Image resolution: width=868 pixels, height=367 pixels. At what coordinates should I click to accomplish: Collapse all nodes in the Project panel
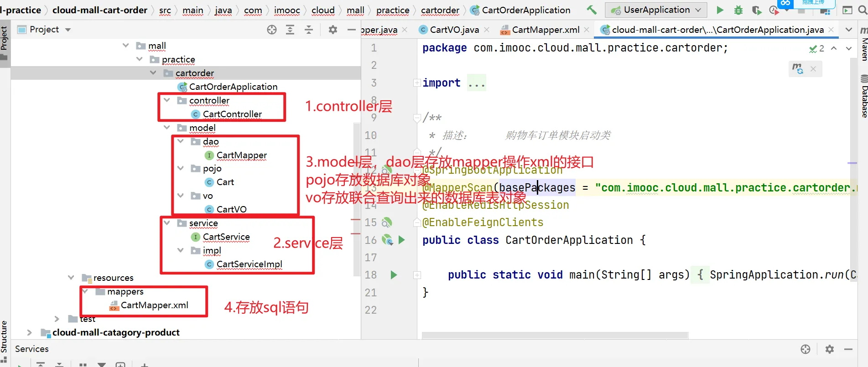[309, 30]
